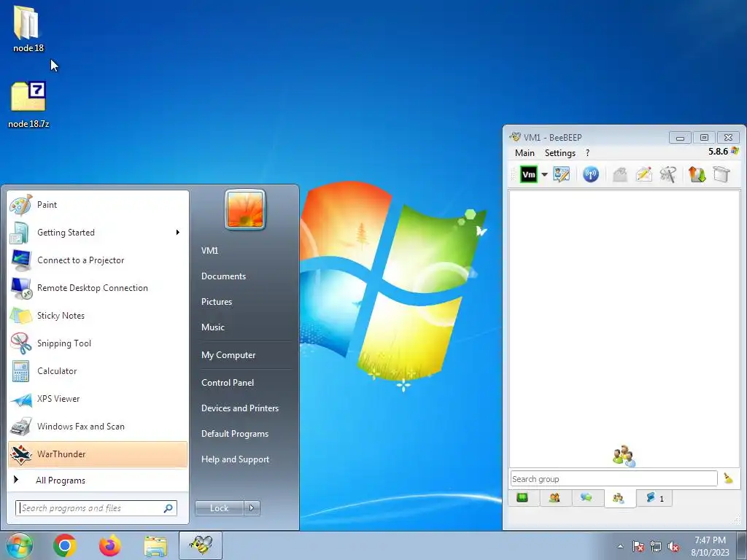Expand the Getting Started submenu arrow
747x560 pixels.
click(x=178, y=233)
